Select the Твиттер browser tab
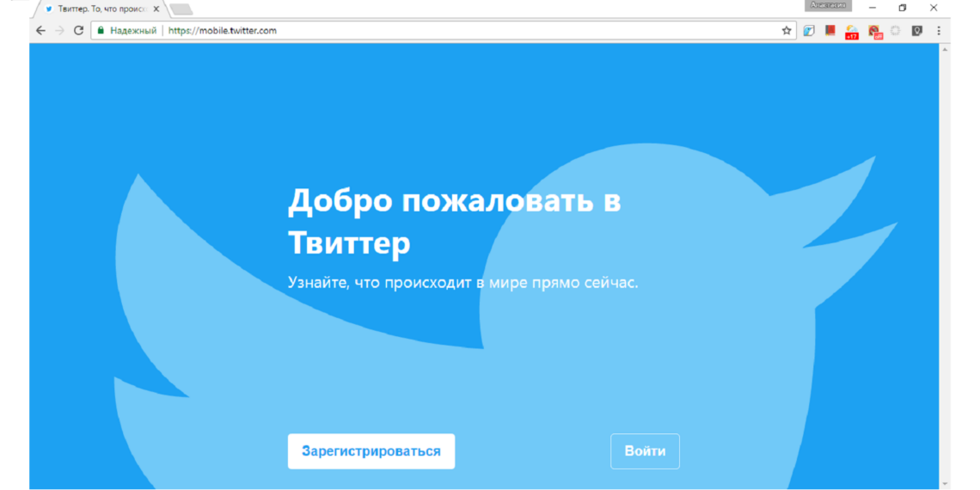 pos(99,9)
